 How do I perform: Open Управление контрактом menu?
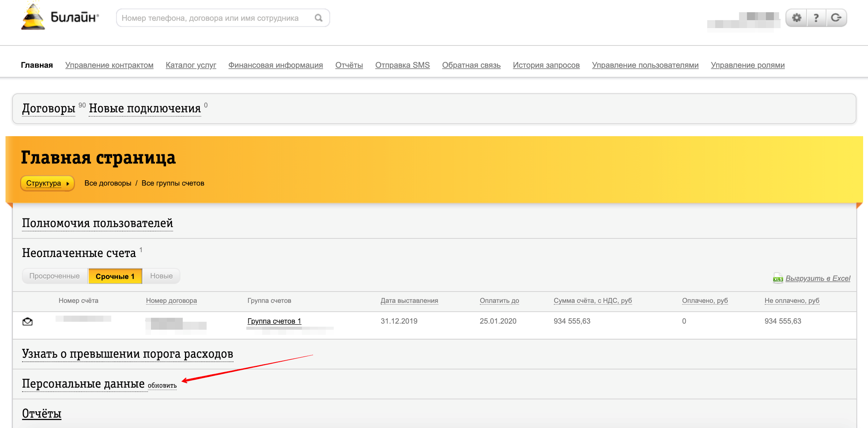pyautogui.click(x=109, y=65)
